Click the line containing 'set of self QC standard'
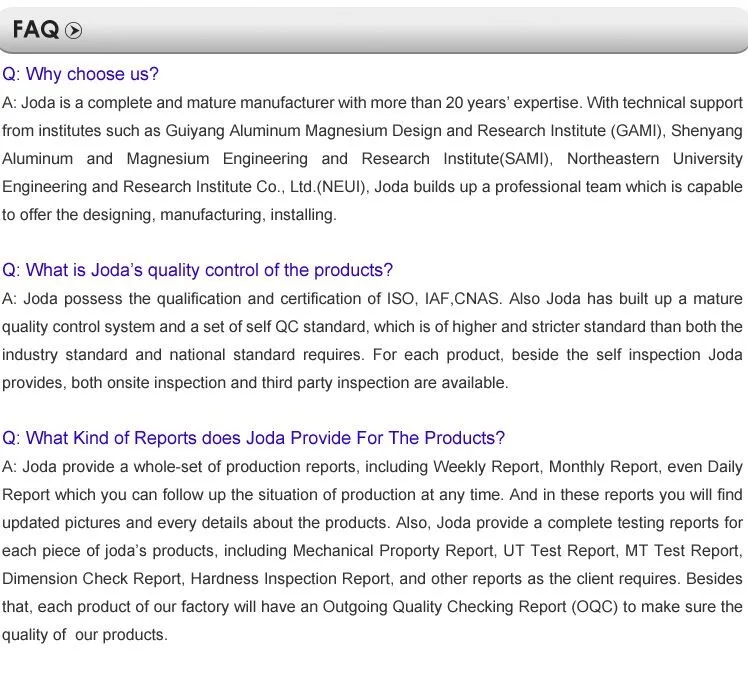The image size is (748, 676). coord(372,327)
